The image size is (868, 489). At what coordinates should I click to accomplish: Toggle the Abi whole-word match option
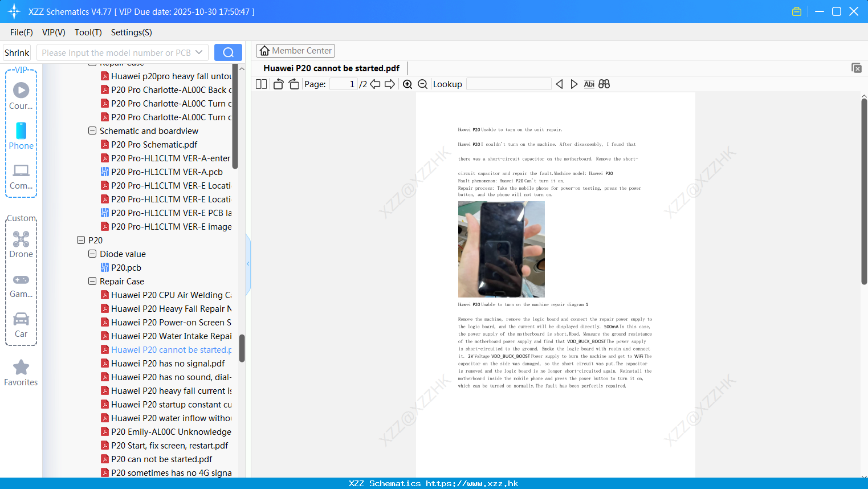coord(589,84)
